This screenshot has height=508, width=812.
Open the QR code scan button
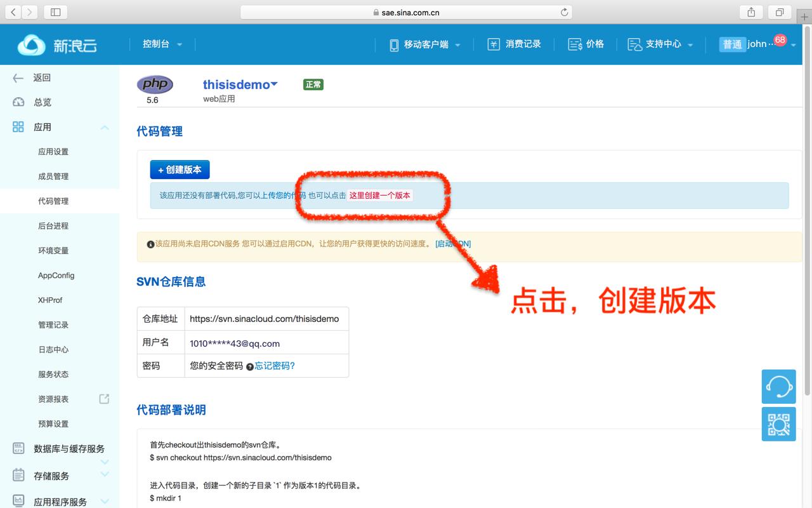[779, 424]
